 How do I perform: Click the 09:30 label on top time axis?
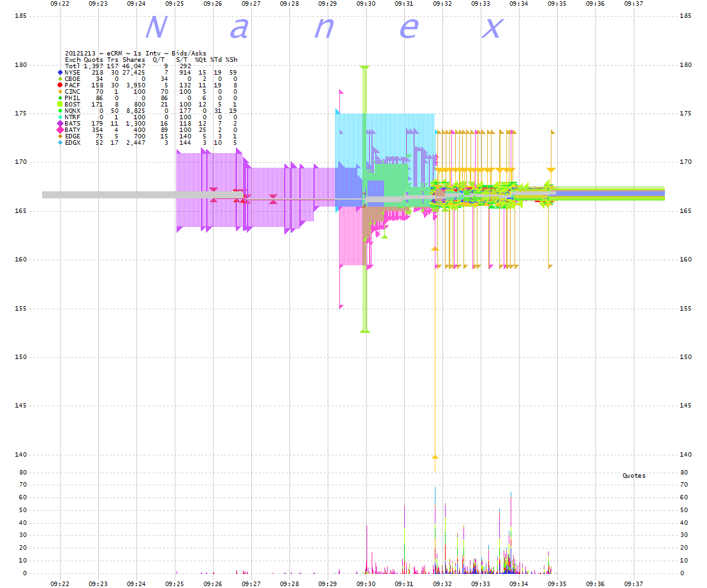366,4
